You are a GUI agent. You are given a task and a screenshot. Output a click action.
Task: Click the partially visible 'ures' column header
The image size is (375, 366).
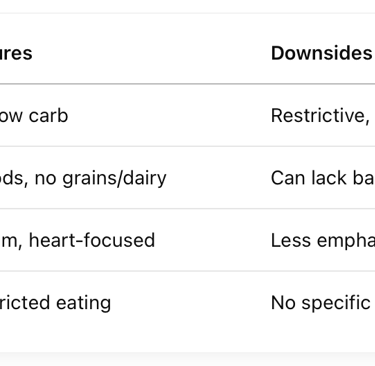[16, 54]
